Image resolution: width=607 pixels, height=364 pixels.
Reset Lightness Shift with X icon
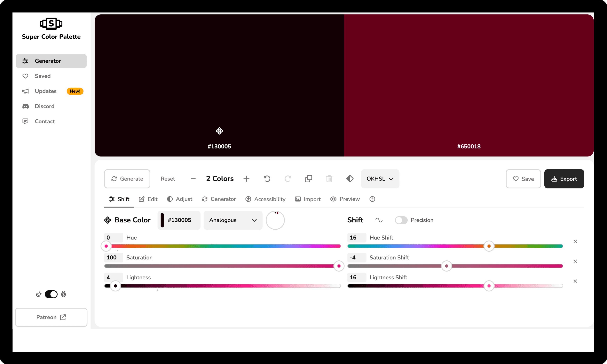tap(575, 281)
